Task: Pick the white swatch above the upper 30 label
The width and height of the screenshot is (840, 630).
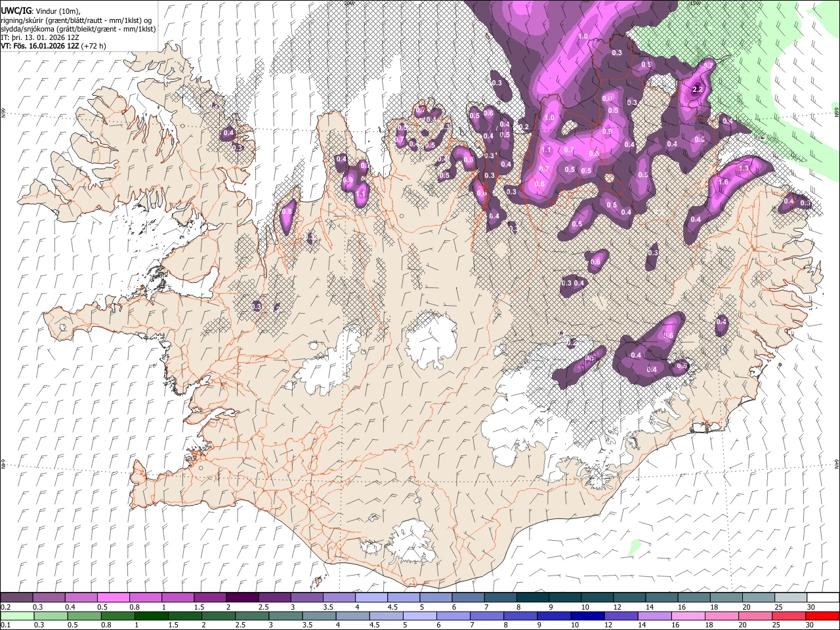Action: (x=823, y=597)
